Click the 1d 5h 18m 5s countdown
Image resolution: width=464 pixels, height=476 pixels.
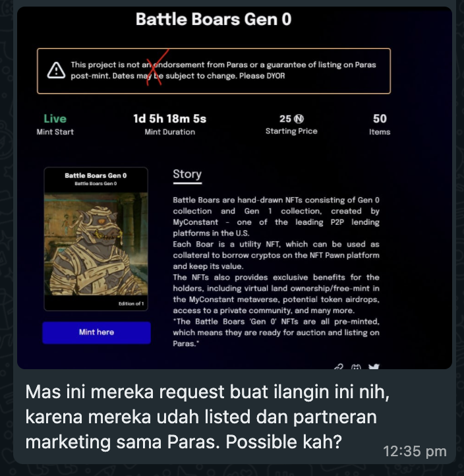point(169,119)
